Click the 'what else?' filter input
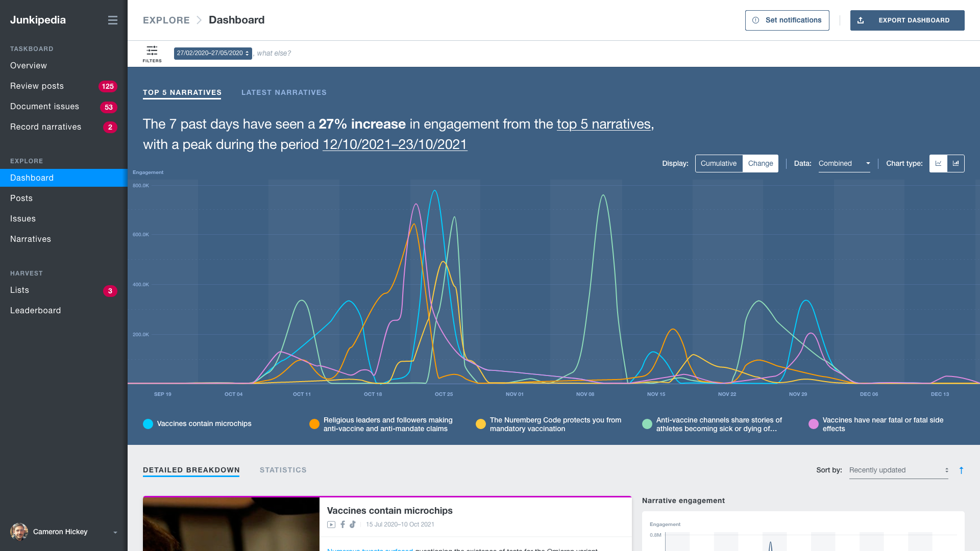The image size is (980, 551). tap(274, 53)
